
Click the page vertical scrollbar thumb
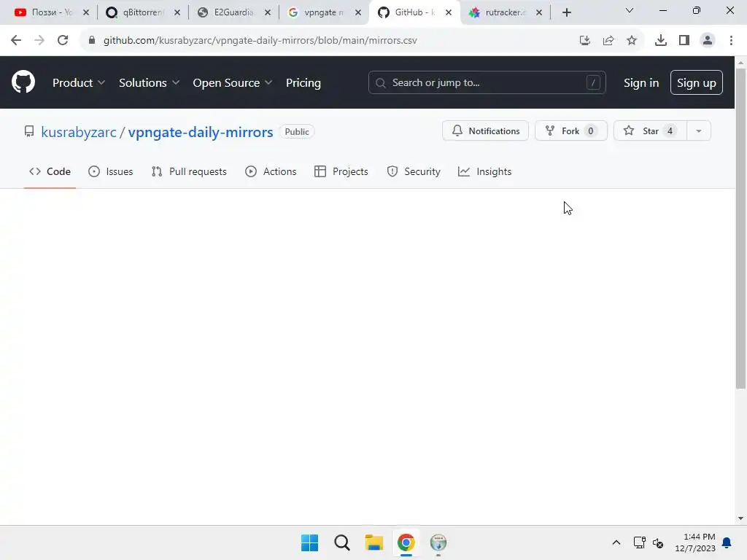coord(740,228)
